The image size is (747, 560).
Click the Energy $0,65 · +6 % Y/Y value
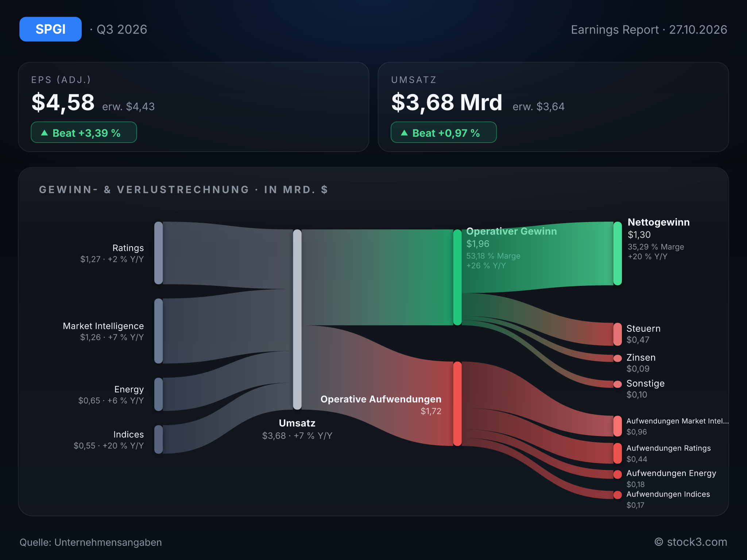(x=111, y=401)
